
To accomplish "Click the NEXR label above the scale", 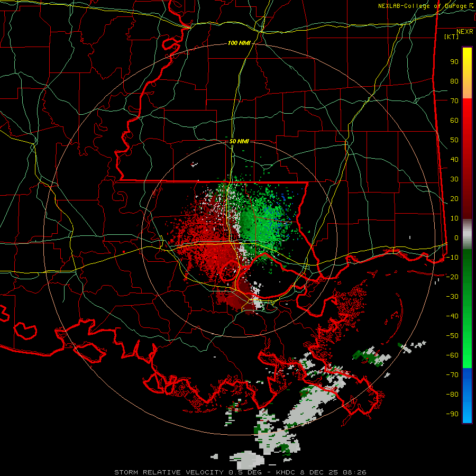I will click(465, 32).
